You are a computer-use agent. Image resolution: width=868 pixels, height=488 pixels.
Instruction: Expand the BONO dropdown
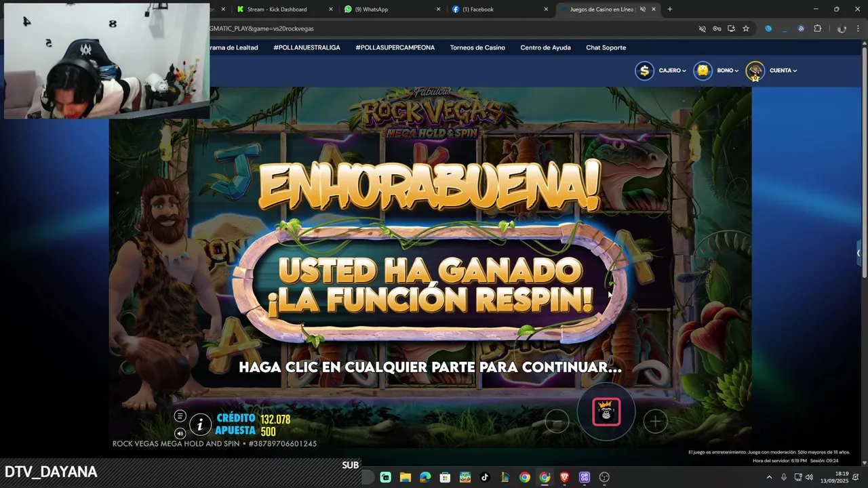coord(728,70)
